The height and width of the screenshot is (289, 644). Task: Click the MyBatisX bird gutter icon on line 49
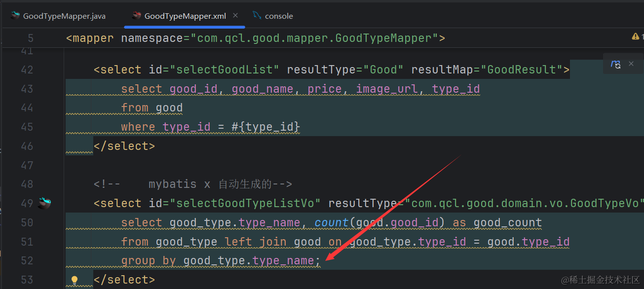point(44,203)
